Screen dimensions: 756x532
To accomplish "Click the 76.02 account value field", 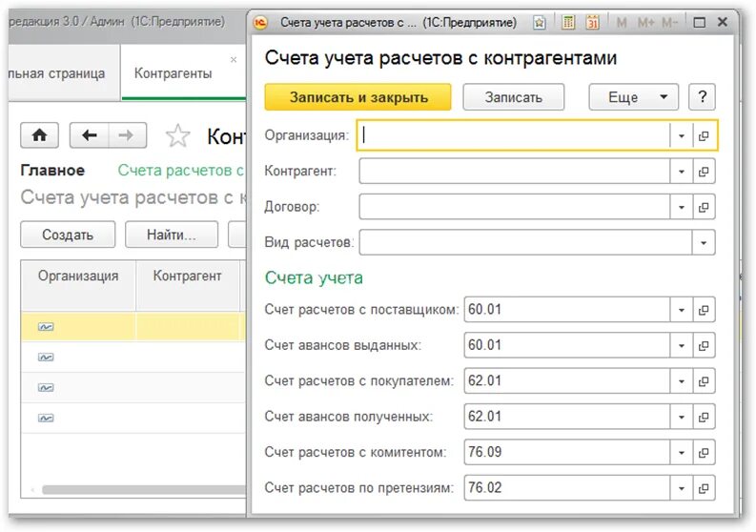I will pyautogui.click(x=567, y=488).
